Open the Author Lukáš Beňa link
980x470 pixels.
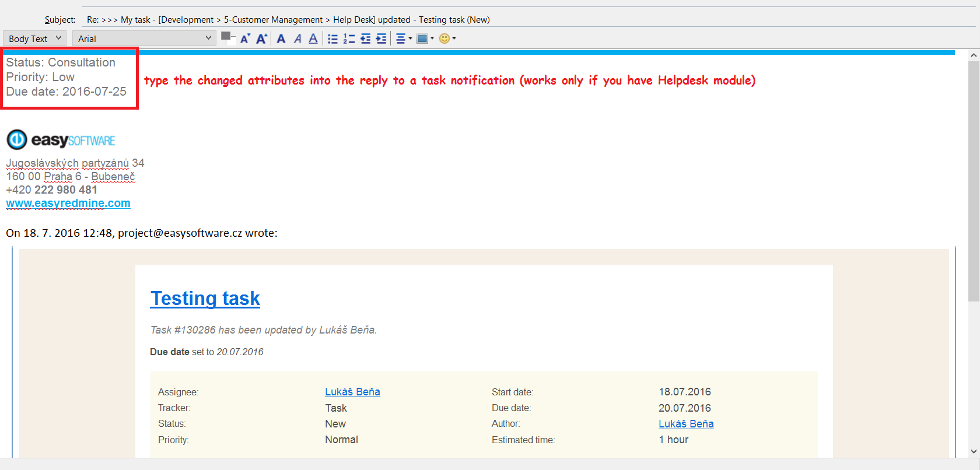coord(686,424)
